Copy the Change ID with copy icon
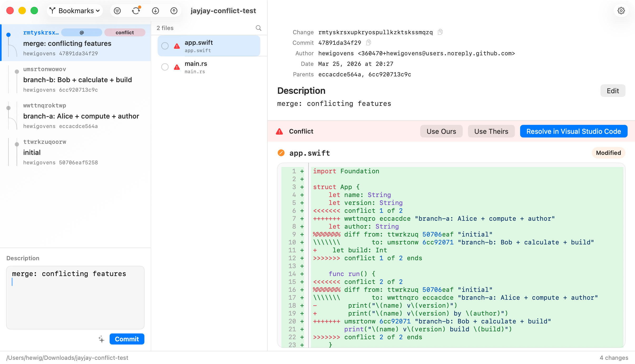 (440, 32)
